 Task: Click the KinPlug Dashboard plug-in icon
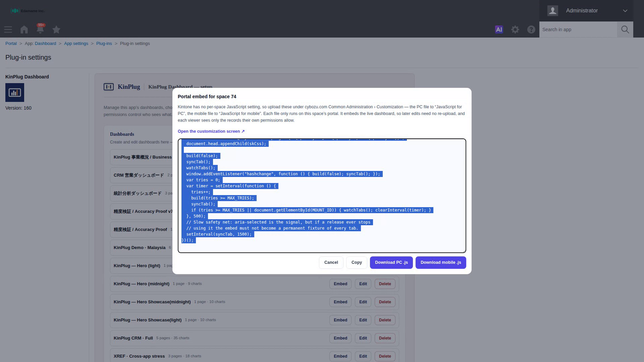(x=14, y=93)
